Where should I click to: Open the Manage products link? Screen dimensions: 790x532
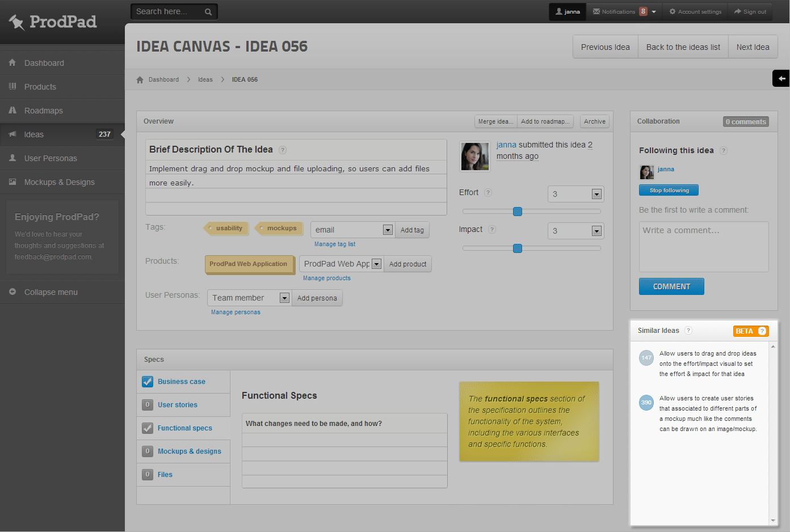point(327,278)
